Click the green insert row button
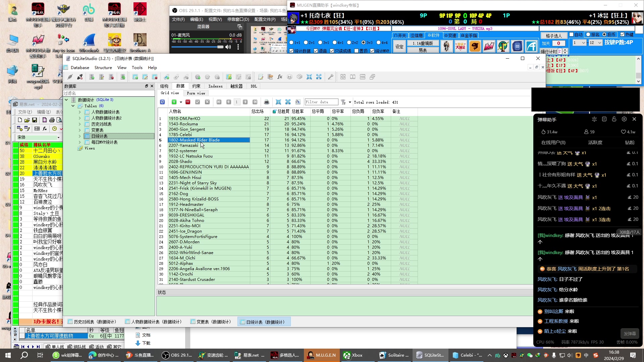The height and width of the screenshot is (362, 644). click(174, 102)
